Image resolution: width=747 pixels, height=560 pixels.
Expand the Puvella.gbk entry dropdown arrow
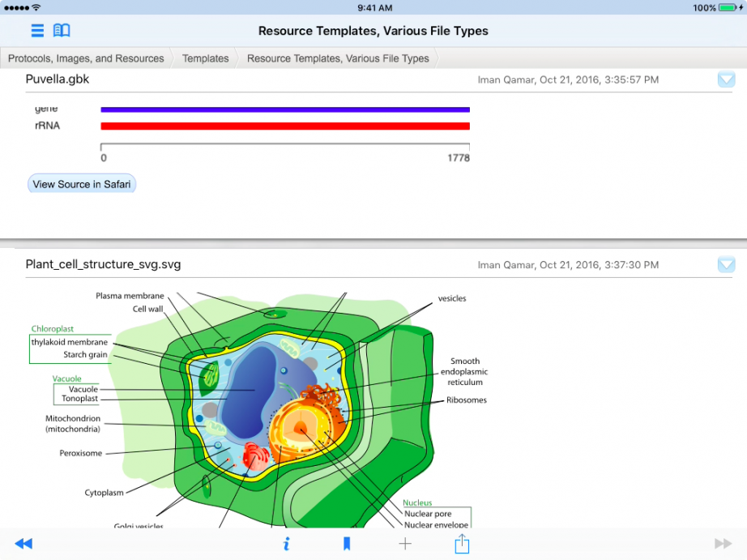[x=726, y=79]
